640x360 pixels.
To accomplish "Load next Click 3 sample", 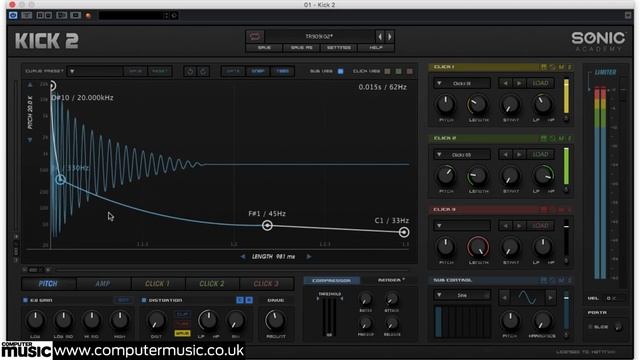I will (x=519, y=226).
